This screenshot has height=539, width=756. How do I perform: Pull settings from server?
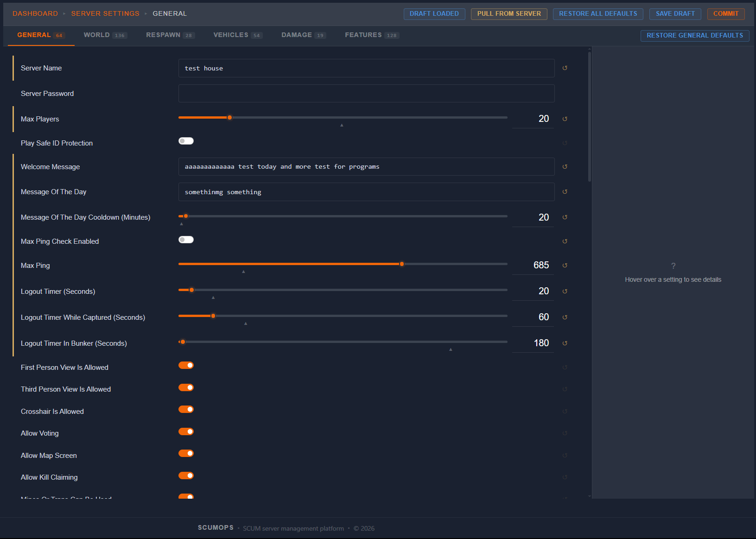coord(509,14)
